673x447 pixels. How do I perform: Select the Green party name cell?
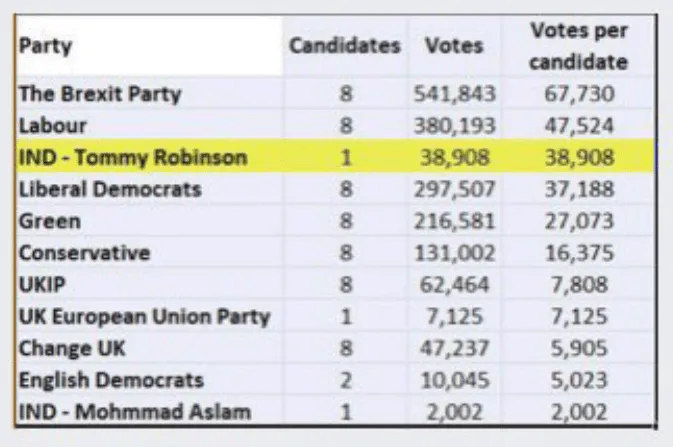point(150,221)
